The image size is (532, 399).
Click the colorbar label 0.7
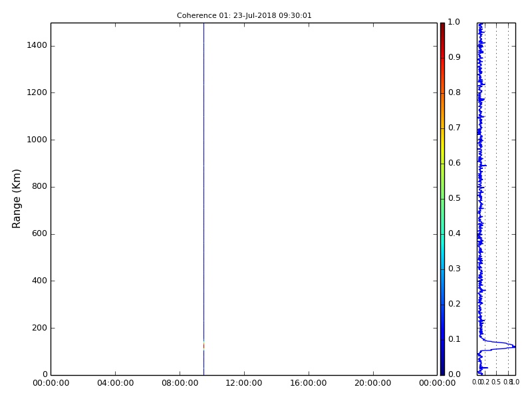pos(454,128)
